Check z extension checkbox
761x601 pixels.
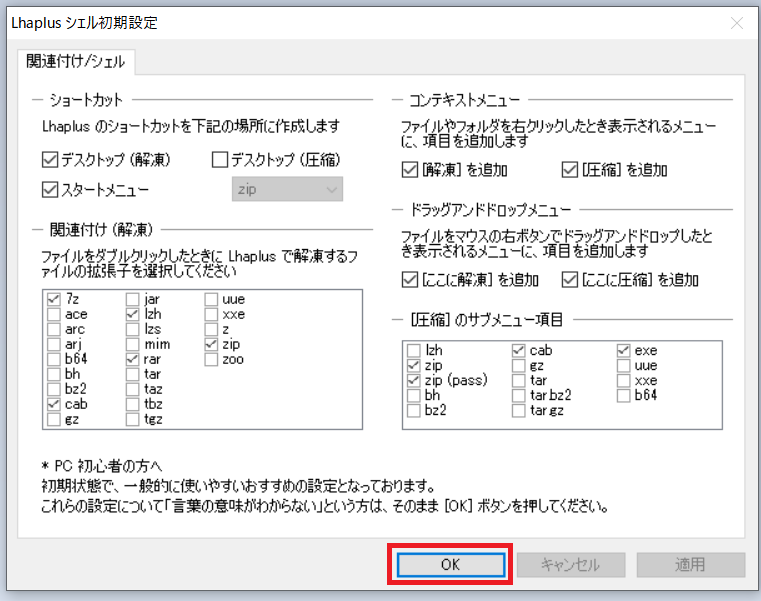[211, 329]
